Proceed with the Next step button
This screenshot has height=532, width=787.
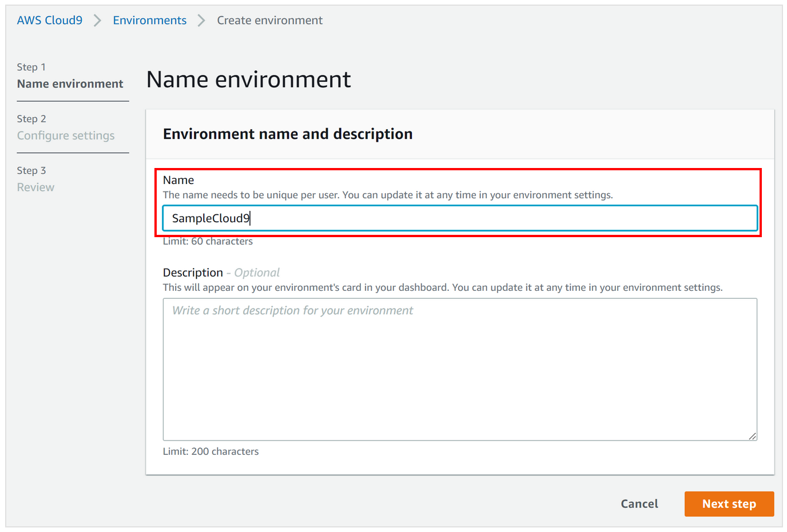729,504
